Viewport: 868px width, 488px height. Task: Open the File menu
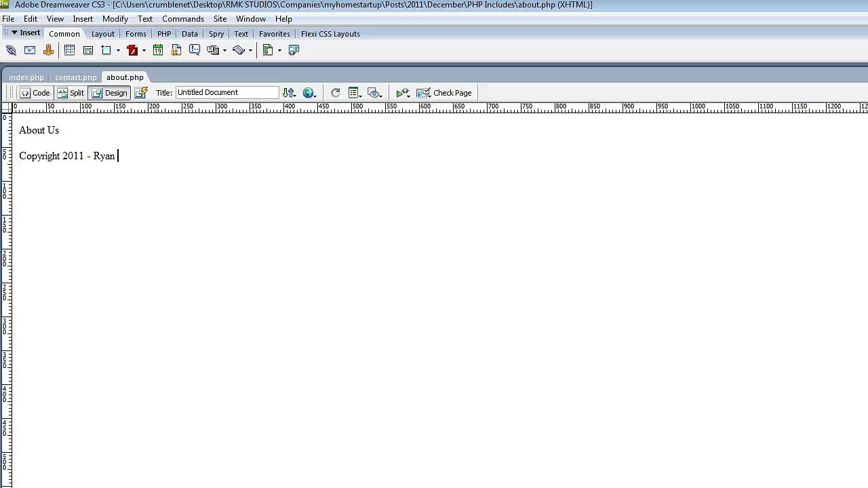pyautogui.click(x=8, y=19)
